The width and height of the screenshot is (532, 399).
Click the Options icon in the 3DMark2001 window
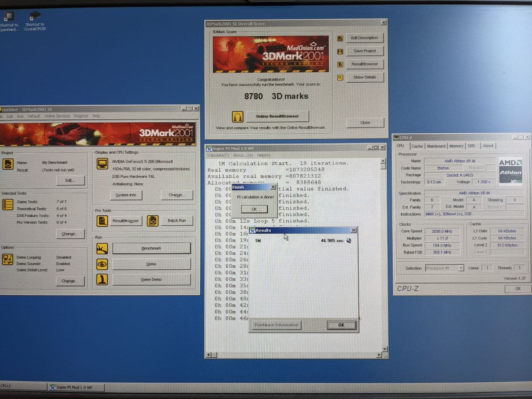pos(8,259)
